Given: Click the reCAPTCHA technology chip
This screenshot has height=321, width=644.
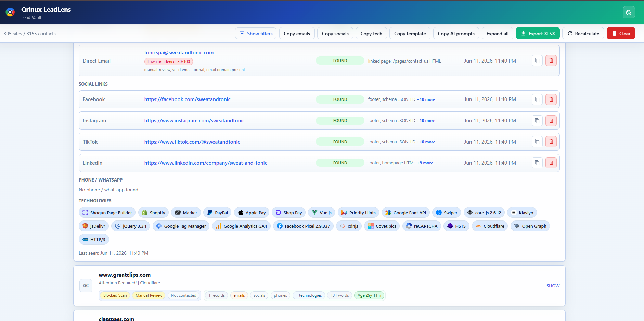Looking at the screenshot, I should tap(422, 226).
